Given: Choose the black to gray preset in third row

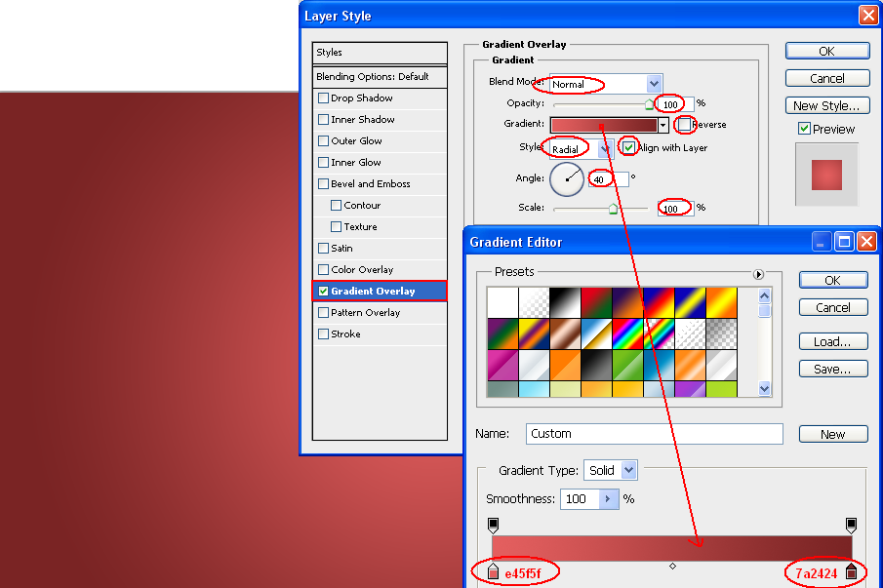Looking at the screenshot, I should pyautogui.click(x=596, y=365).
